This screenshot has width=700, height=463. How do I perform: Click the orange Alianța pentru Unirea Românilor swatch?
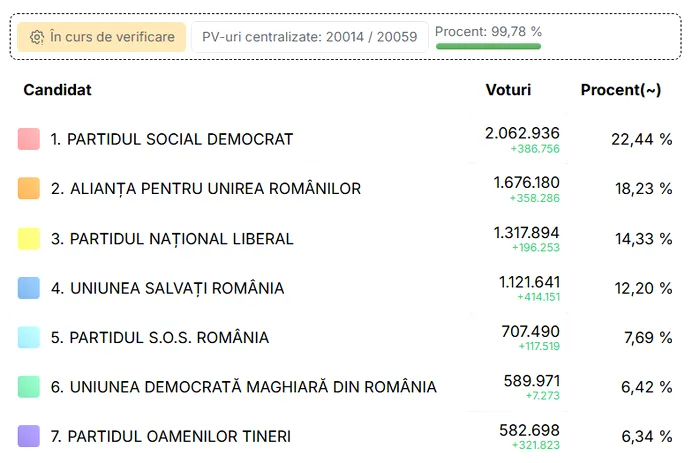(x=29, y=188)
